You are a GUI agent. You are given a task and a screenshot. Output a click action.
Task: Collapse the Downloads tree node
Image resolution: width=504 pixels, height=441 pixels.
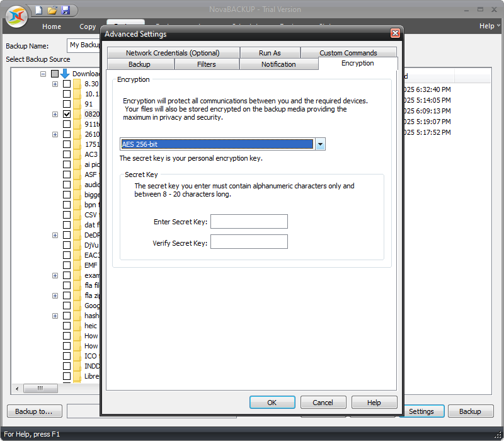43,74
